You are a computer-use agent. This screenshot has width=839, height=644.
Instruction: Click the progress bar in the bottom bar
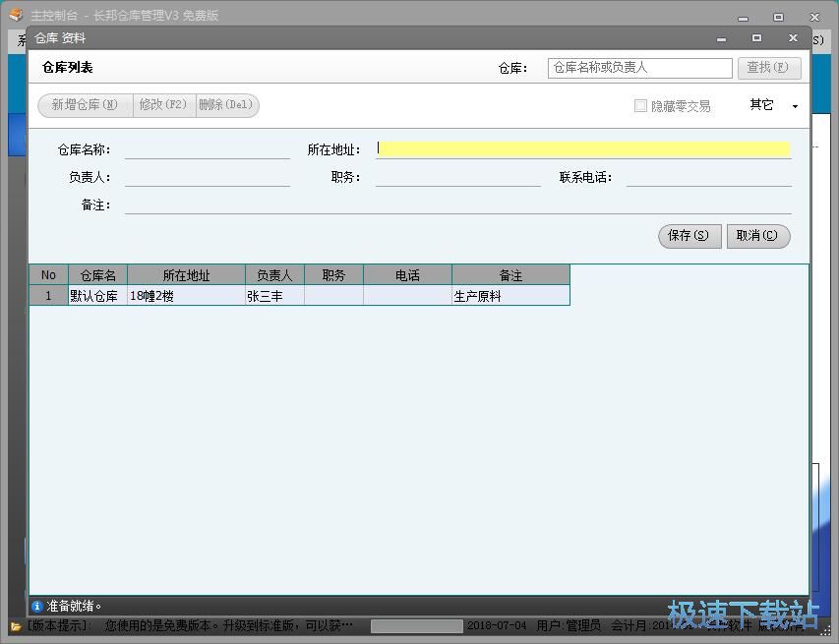(415, 627)
